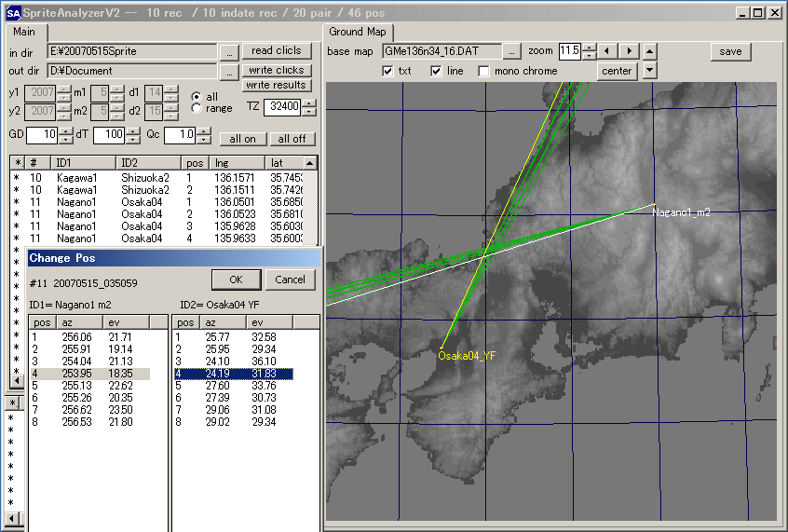This screenshot has width=788, height=532.
Task: Click the GD value input field
Action: coord(42,135)
